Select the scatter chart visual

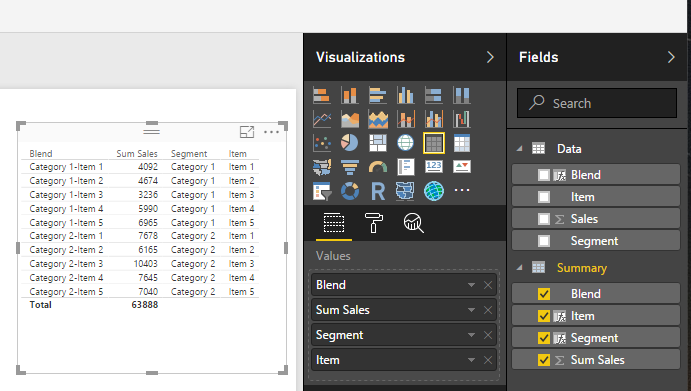322,143
